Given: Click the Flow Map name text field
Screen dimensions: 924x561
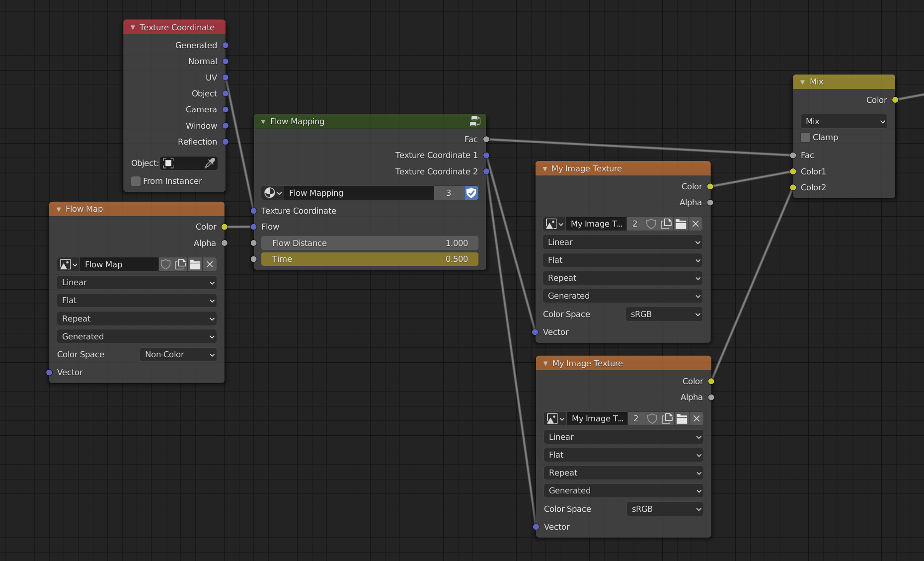Looking at the screenshot, I should pos(119,264).
